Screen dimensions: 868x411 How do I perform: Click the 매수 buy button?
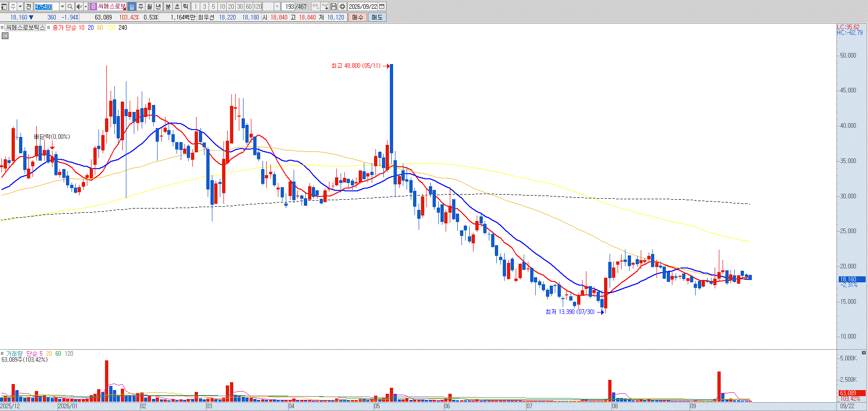(x=358, y=17)
